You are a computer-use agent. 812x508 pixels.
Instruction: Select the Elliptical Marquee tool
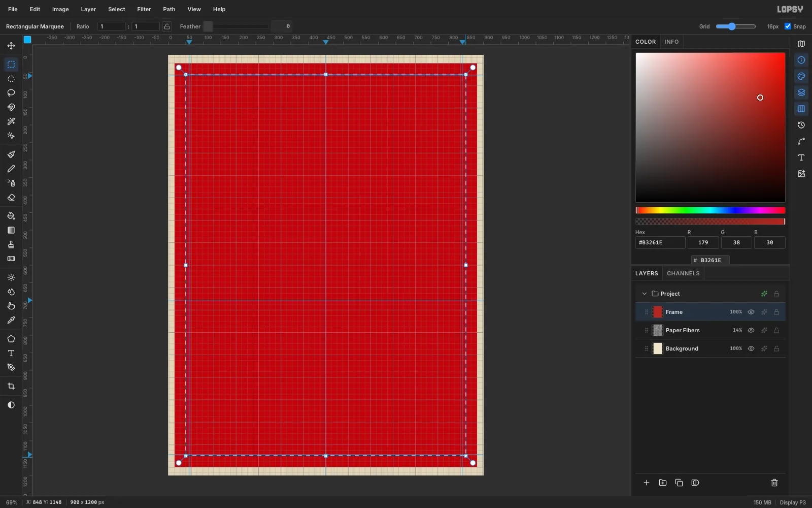pyautogui.click(x=11, y=79)
